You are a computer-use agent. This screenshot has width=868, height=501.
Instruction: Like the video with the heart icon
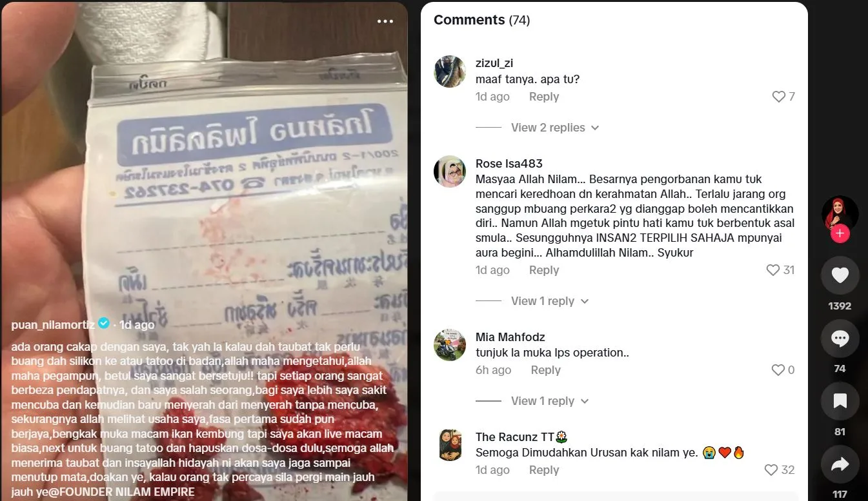coord(840,275)
